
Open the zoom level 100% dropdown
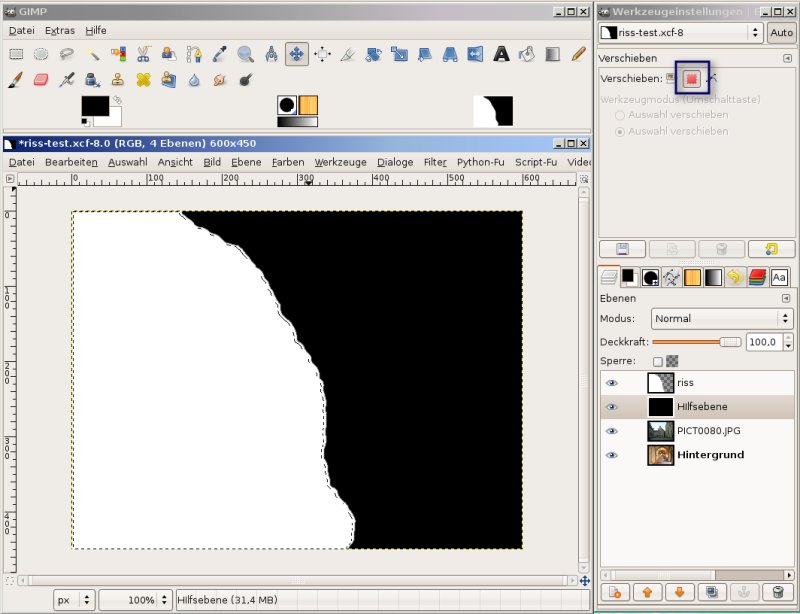click(x=136, y=600)
